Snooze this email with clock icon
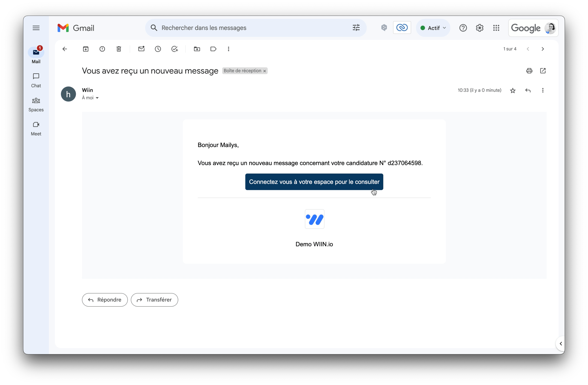 click(158, 49)
